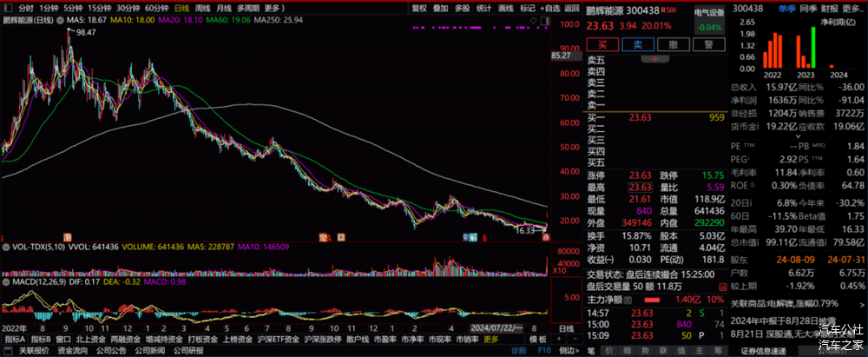Expand the 关联商品:电解镍 row arrow
This screenshot has width=868, height=357.
pos(860,303)
